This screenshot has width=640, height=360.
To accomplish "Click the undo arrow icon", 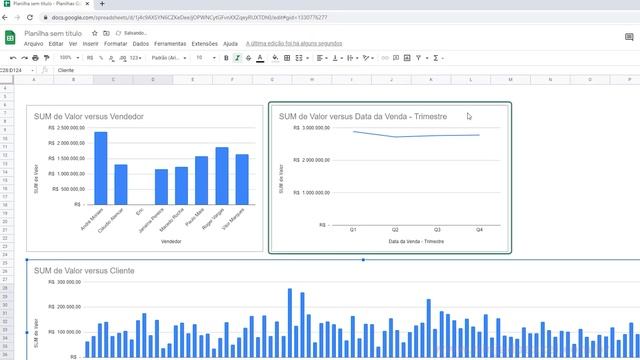I will coord(13,58).
